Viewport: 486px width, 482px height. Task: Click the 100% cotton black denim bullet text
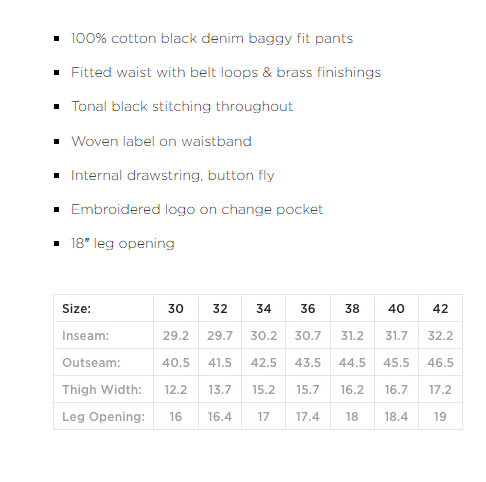pyautogui.click(x=212, y=39)
